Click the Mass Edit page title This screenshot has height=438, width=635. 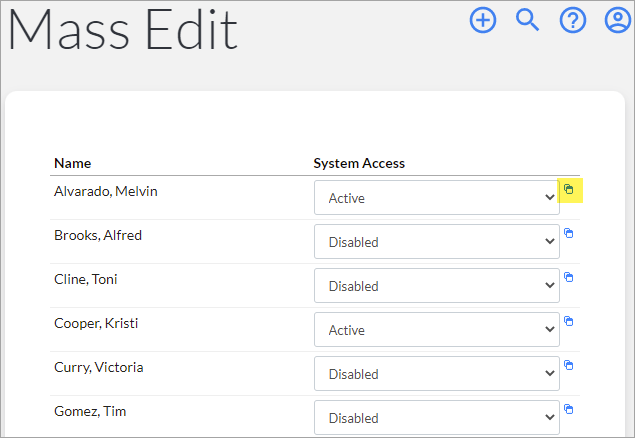(x=123, y=30)
